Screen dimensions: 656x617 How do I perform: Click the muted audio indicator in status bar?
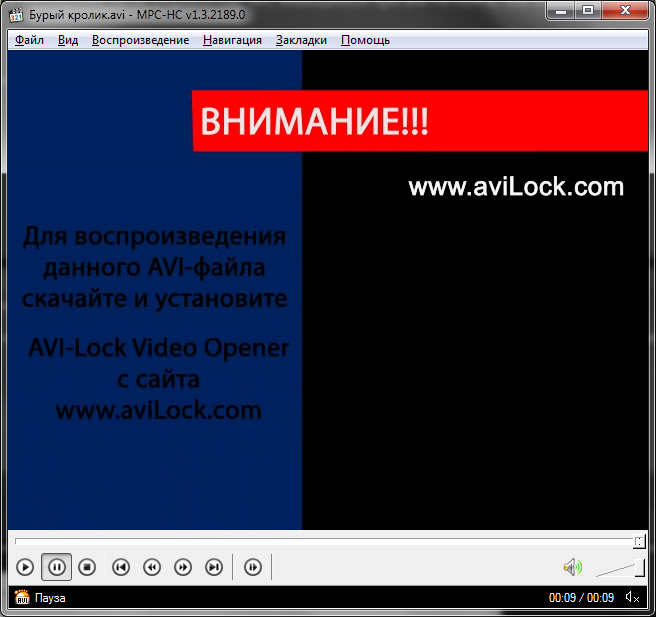[x=632, y=597]
